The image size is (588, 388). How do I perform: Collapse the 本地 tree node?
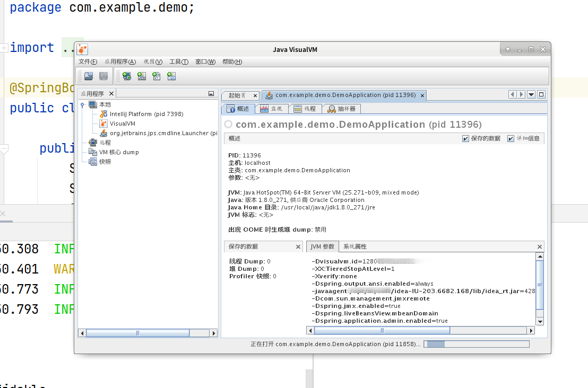click(x=82, y=105)
